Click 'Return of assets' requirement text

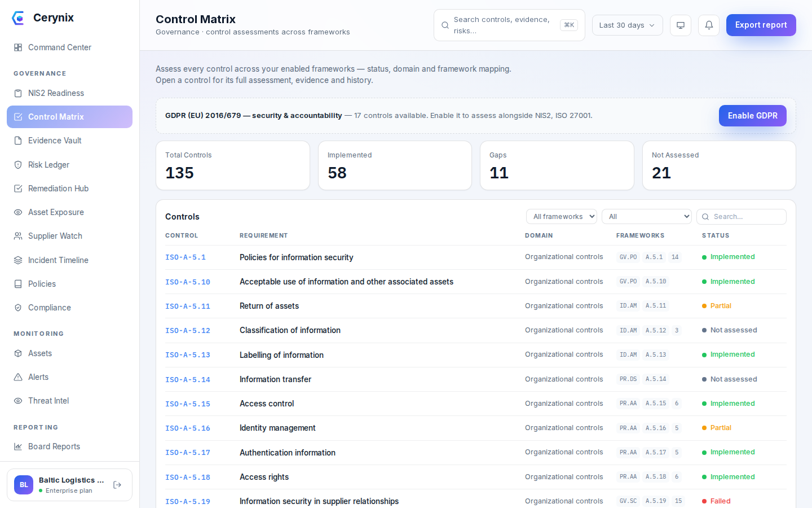tap(269, 306)
